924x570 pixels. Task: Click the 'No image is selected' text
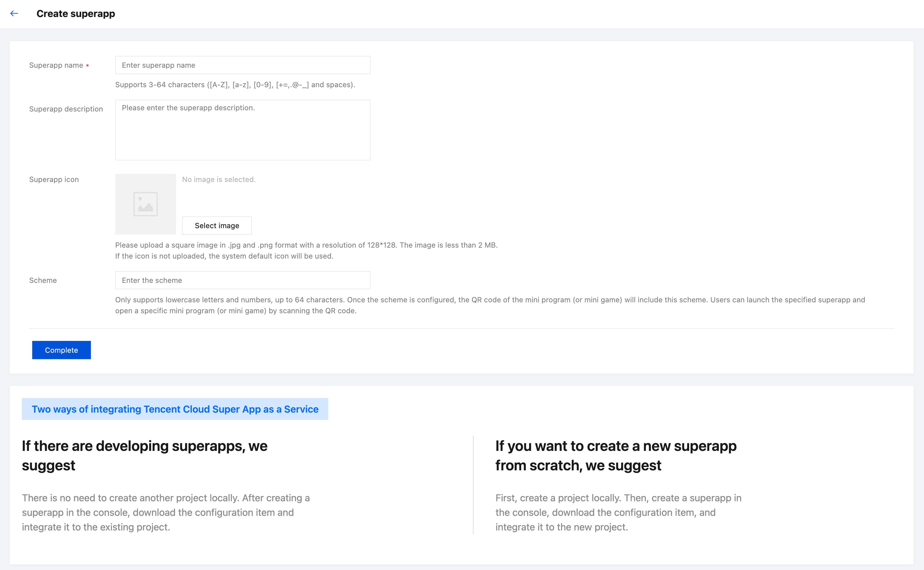pyautogui.click(x=219, y=180)
